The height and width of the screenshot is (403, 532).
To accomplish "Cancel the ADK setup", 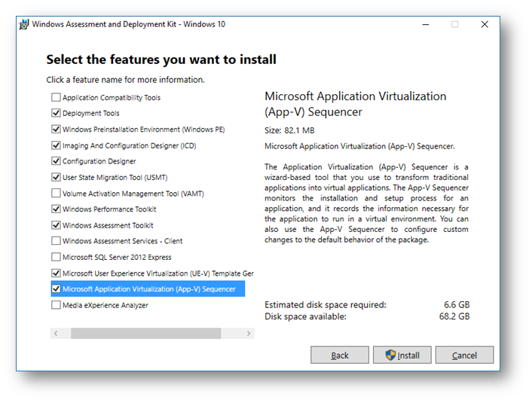I will click(x=464, y=355).
